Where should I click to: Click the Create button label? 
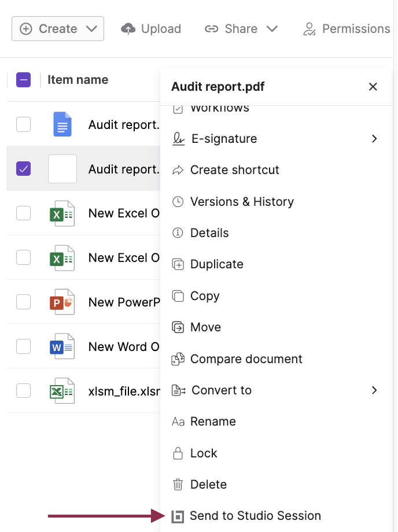point(58,29)
